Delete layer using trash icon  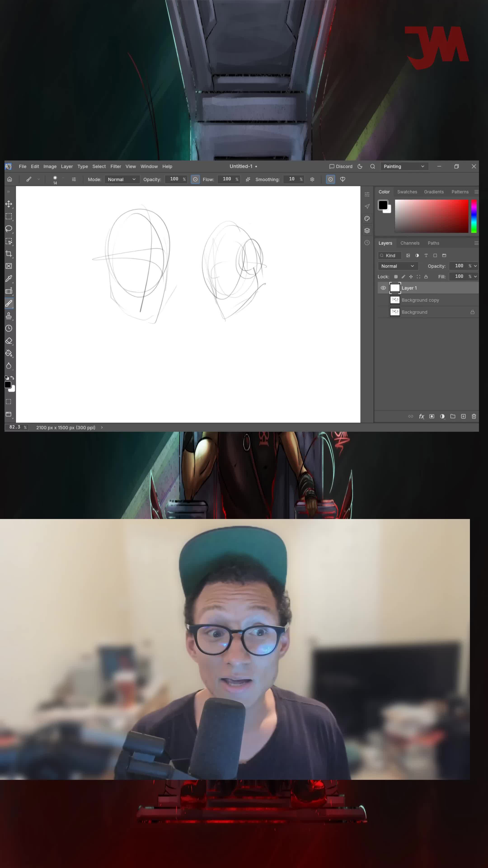[x=474, y=416]
